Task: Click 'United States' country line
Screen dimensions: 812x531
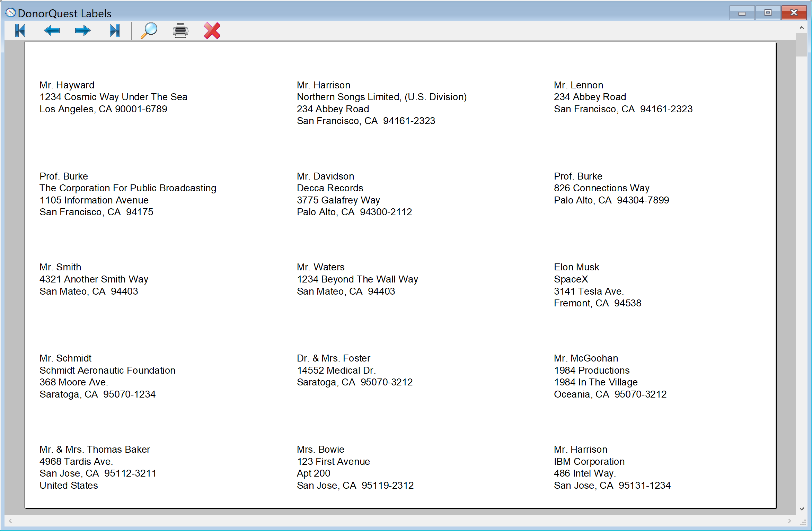Action: click(69, 485)
